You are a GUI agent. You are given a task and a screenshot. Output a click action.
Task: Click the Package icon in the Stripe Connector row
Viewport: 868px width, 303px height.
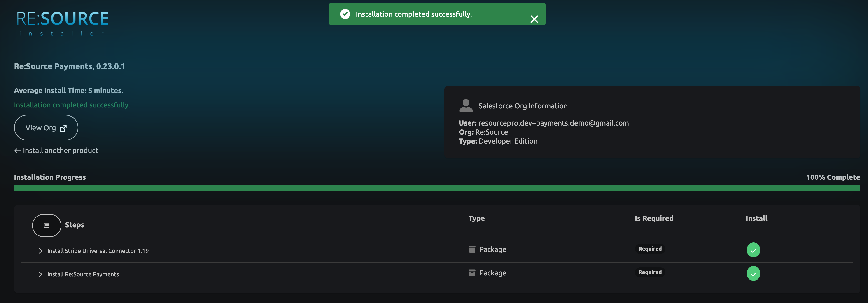click(472, 249)
